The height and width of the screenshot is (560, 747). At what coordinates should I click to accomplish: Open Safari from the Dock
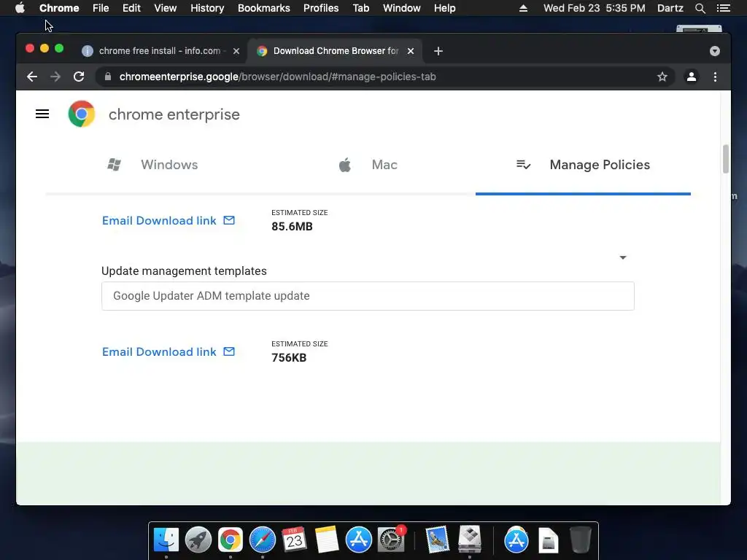(x=263, y=540)
